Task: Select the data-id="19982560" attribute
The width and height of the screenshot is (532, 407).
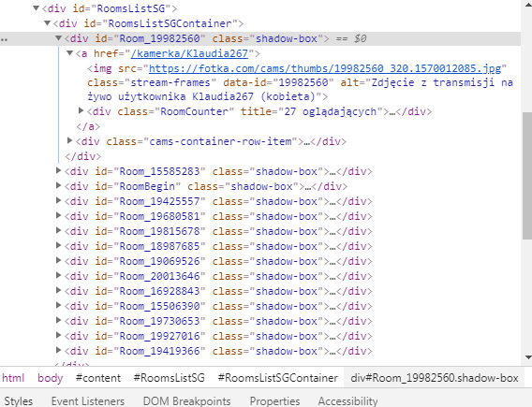Action: click(x=278, y=82)
